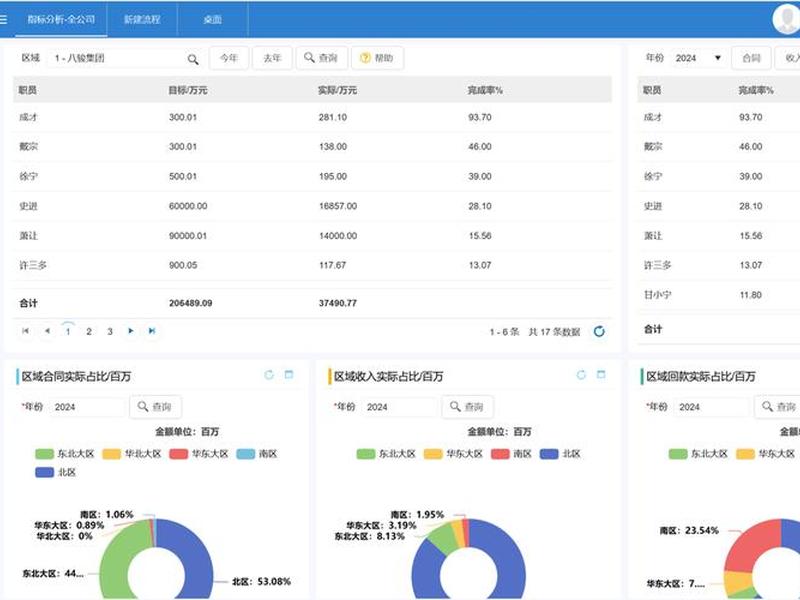Toggle blue 北区 legend in contract chart
The image size is (800, 600).
56,472
